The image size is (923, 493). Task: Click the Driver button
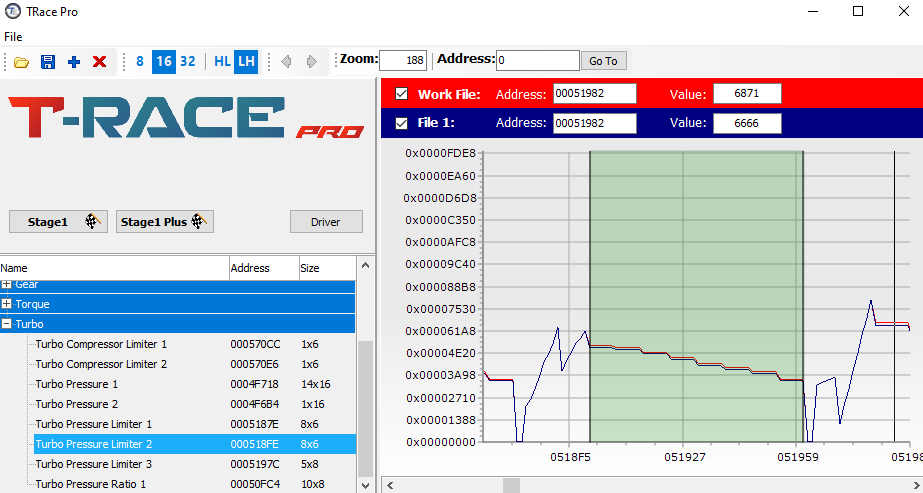coord(326,222)
